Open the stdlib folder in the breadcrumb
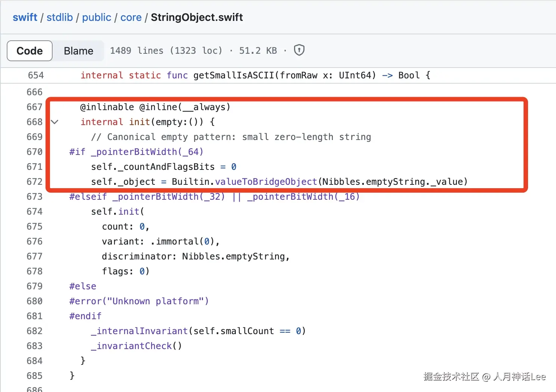This screenshot has height=392, width=556. point(59,17)
